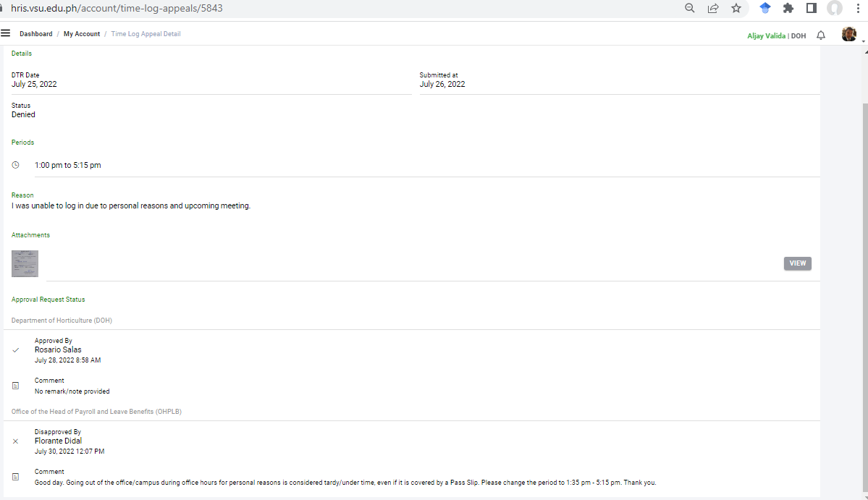This screenshot has width=868, height=500.
Task: Click the browser zoom magnifier icon
Action: (x=690, y=8)
